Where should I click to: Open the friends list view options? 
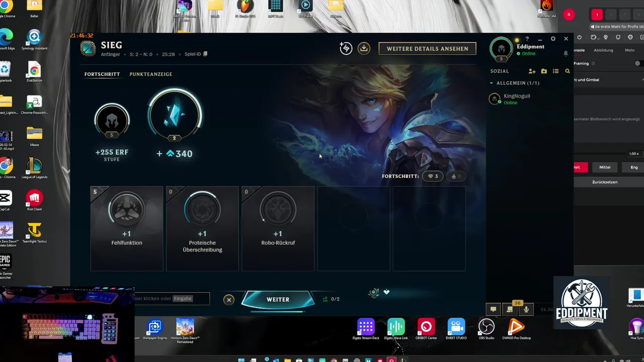click(555, 71)
